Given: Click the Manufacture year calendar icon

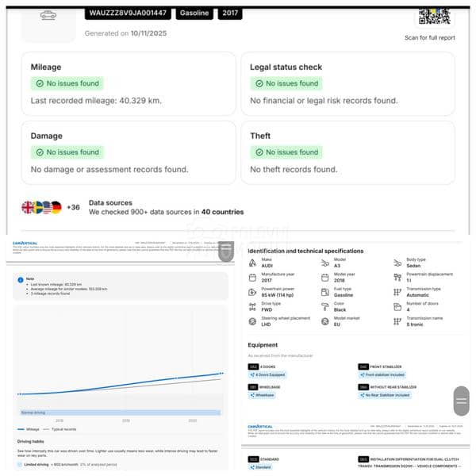Looking at the screenshot, I should click(252, 278).
